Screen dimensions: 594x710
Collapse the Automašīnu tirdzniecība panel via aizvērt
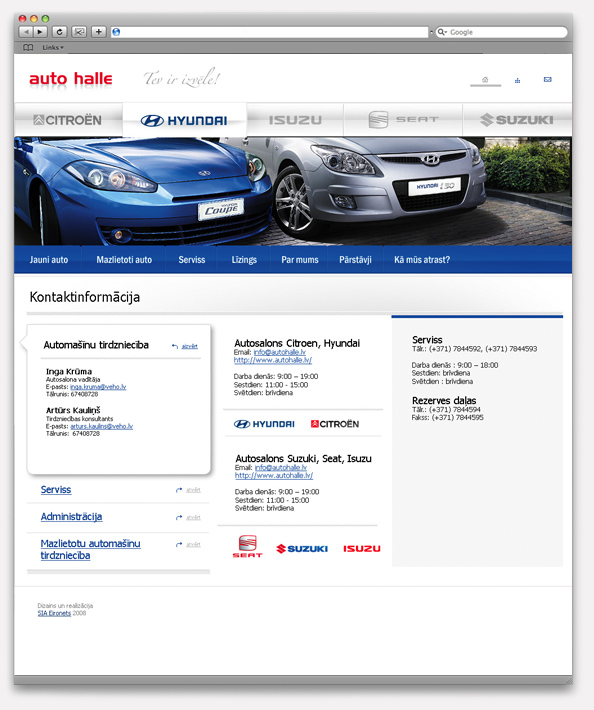coord(185,346)
